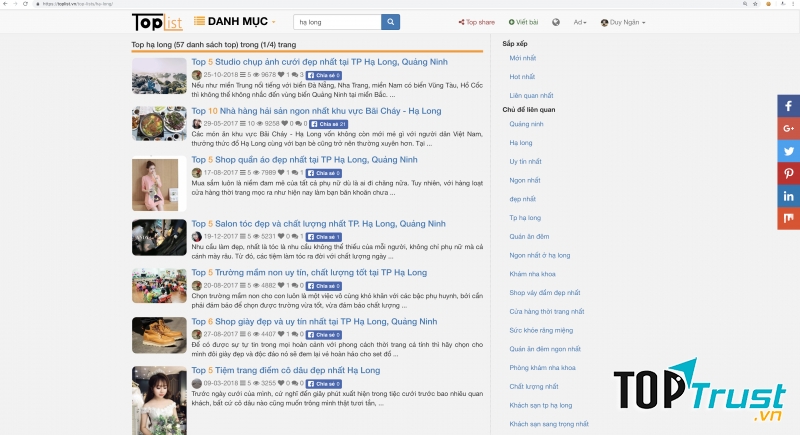Open Top 10 Nhà hàng hải sản article
This screenshot has height=435, width=800.
[x=316, y=111]
